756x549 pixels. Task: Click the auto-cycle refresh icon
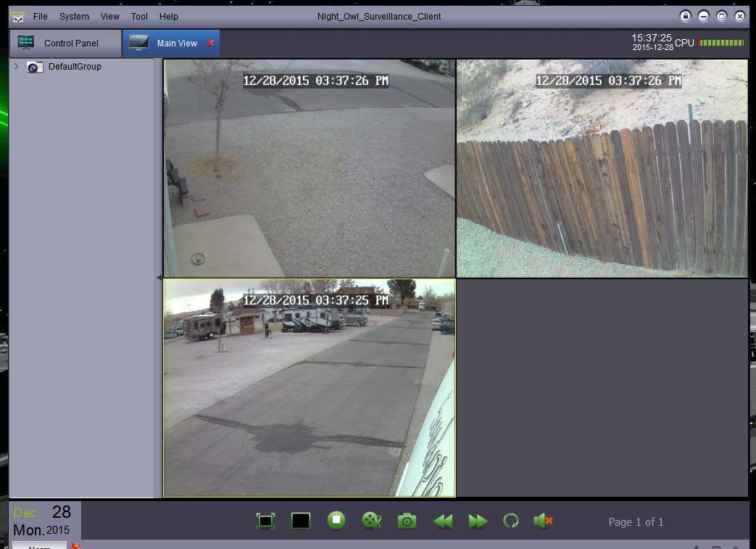511,521
